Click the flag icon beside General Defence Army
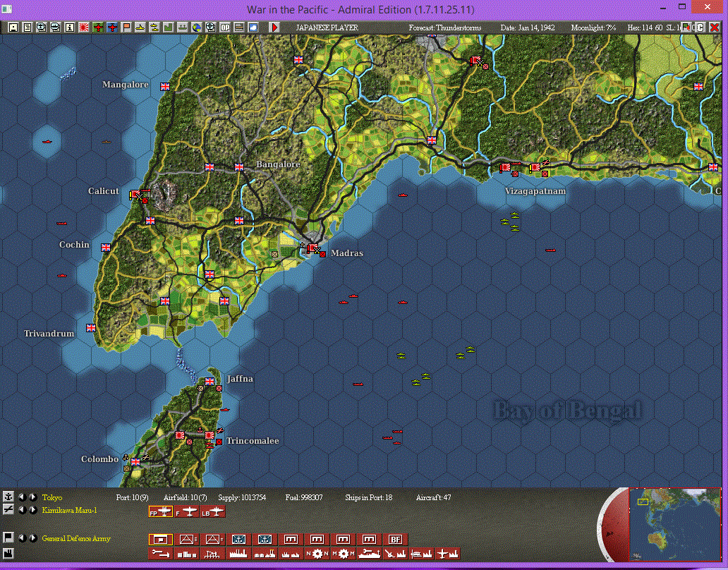 coord(8,538)
